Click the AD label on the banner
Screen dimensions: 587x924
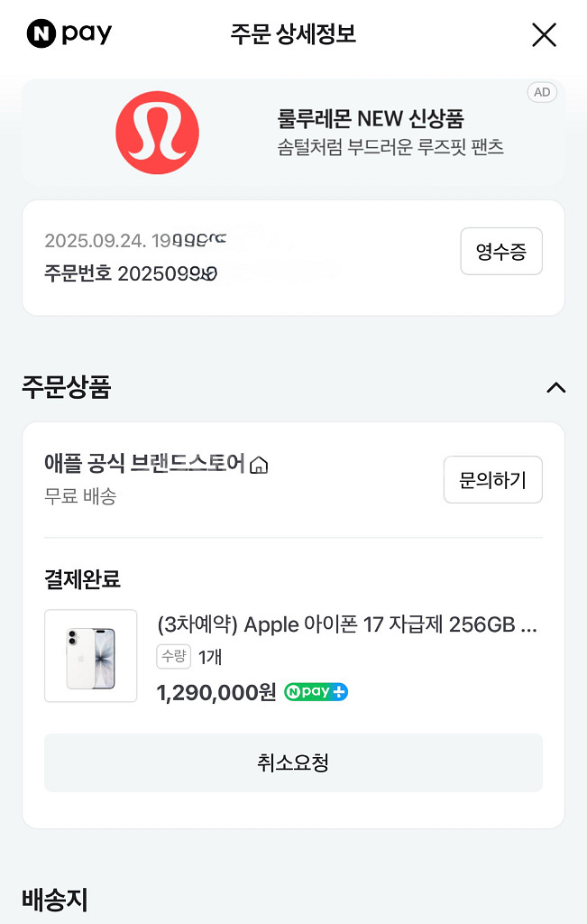tap(542, 92)
